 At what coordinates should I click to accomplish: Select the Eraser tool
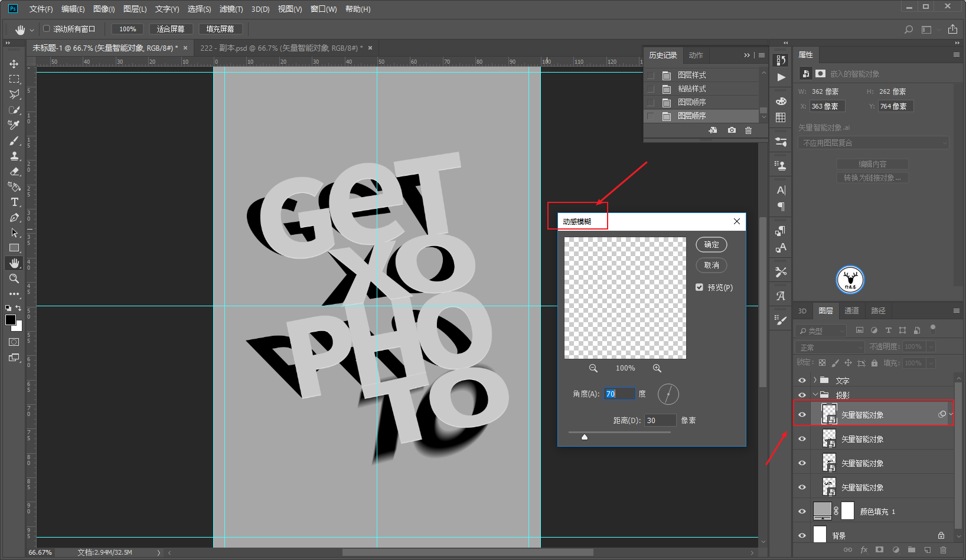(x=14, y=171)
